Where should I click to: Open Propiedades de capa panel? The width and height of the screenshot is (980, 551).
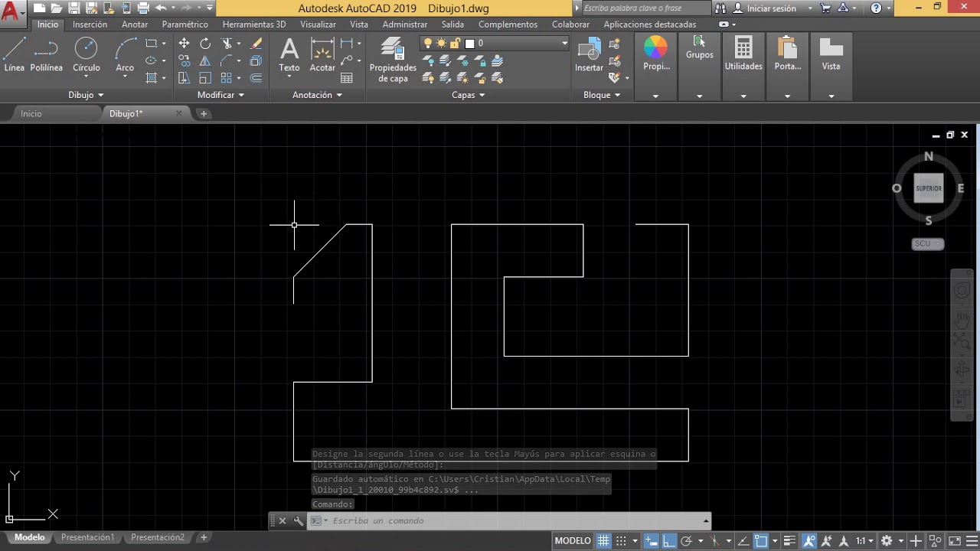point(393,60)
